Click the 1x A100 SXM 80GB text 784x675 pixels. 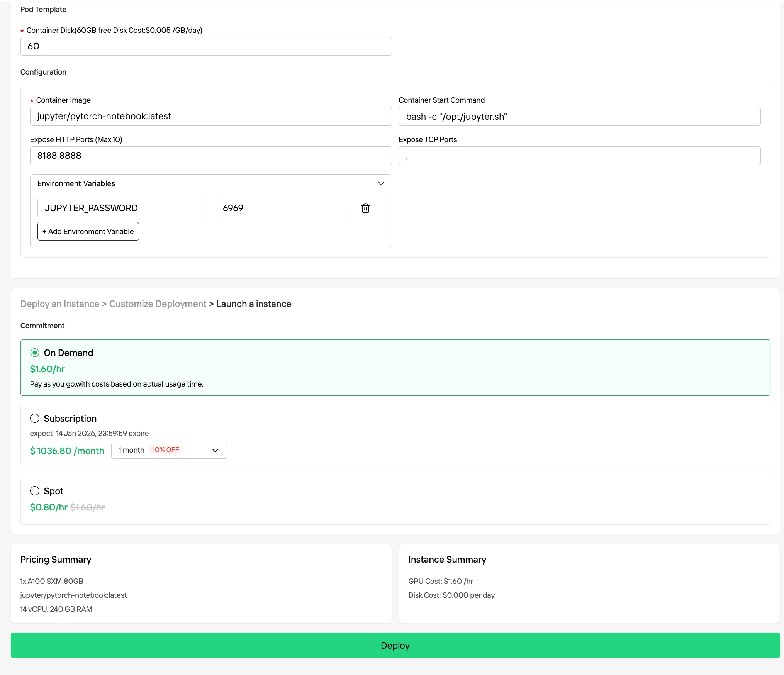[52, 581]
